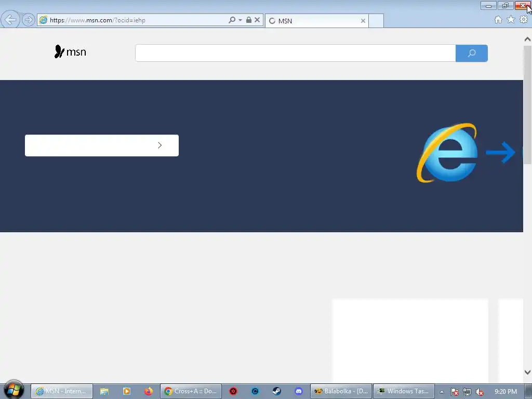Image resolution: width=532 pixels, height=399 pixels.
Task: Click the address bar search magnifier icon
Action: tap(232, 20)
